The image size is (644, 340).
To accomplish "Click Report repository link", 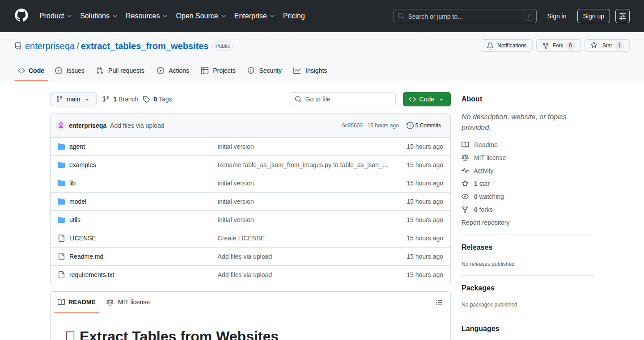I will (485, 222).
